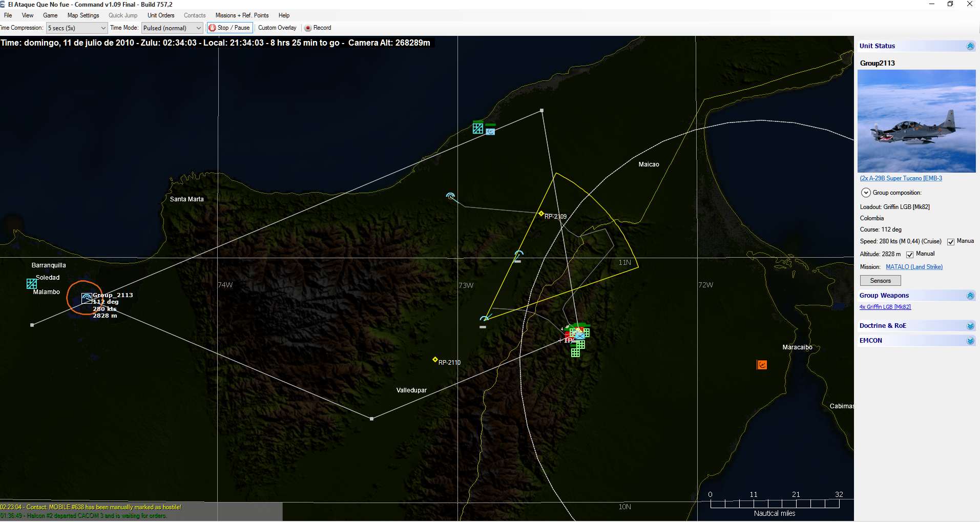
Task: Open the Contacts menu
Action: [195, 15]
